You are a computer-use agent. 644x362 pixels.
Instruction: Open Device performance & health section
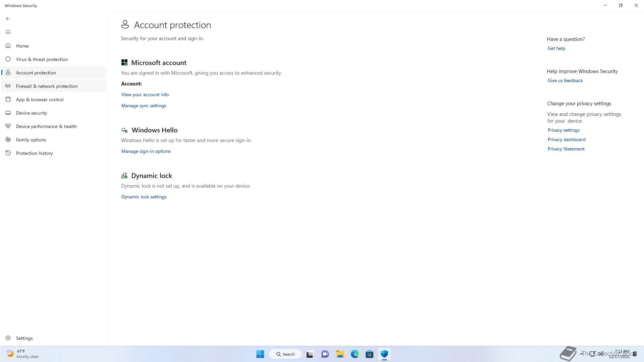54,126
